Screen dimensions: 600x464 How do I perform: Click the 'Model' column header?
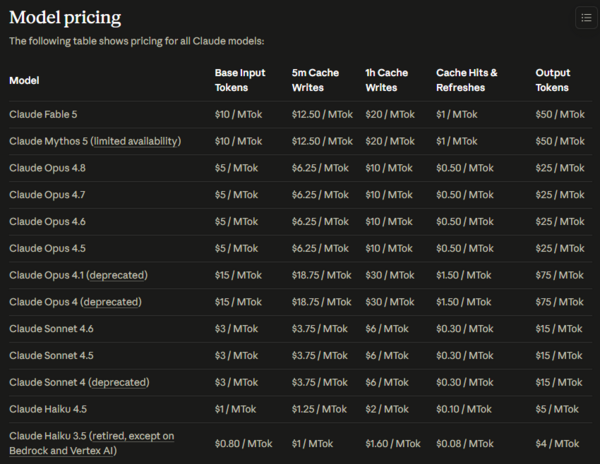(x=24, y=80)
